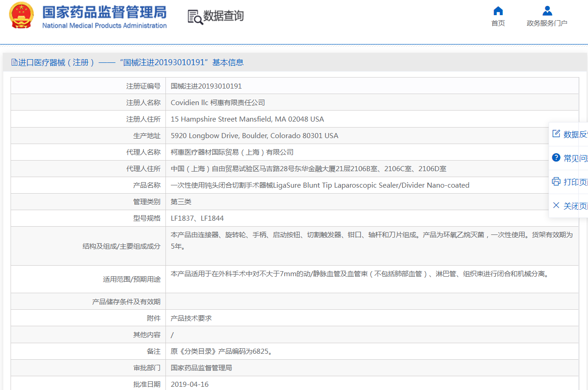Click the 生产地址 label
Viewport: 588px width, 390px height.
[x=147, y=135]
